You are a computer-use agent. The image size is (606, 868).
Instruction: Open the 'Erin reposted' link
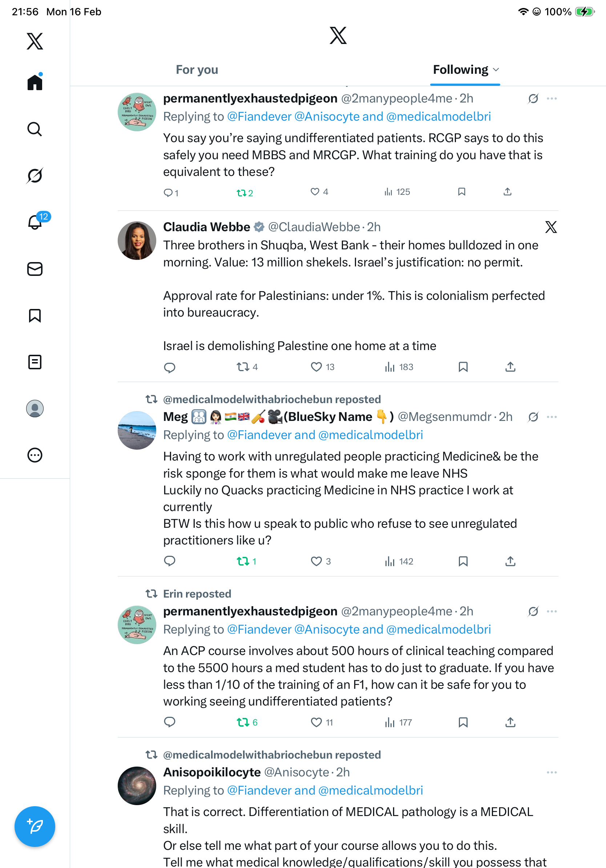pos(197,594)
